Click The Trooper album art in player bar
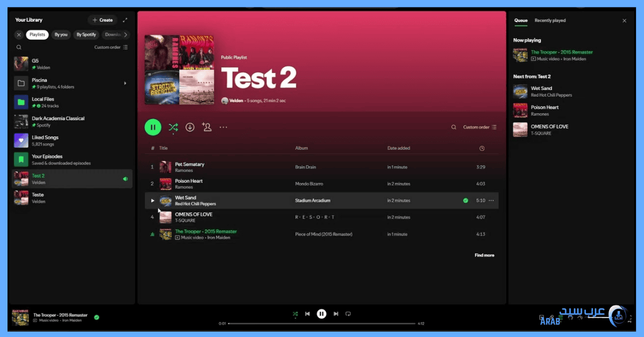The height and width of the screenshot is (337, 644). pos(20,317)
